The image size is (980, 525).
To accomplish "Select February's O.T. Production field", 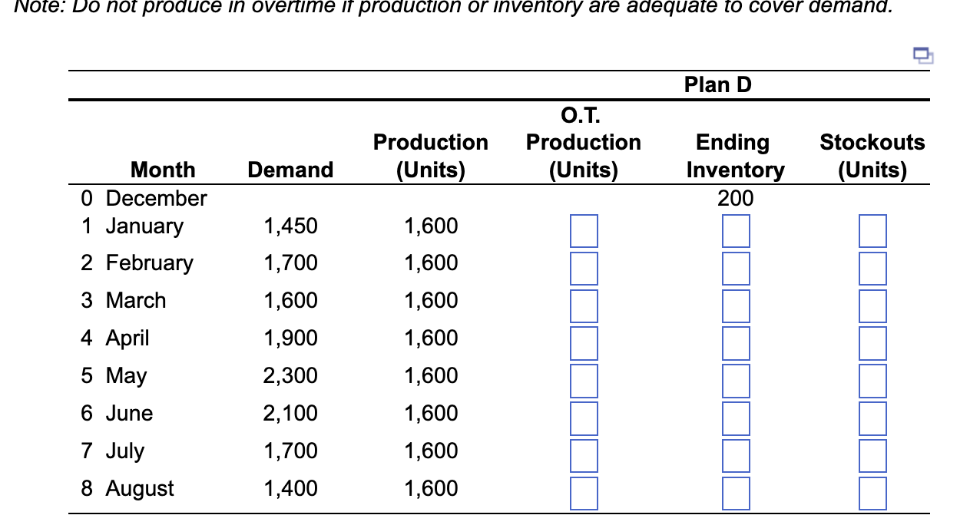I will point(584,267).
